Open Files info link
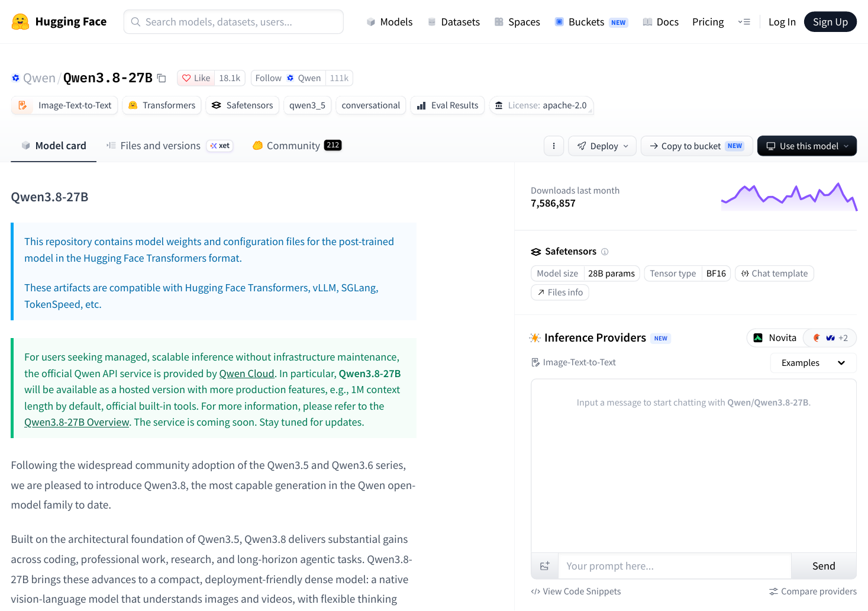Image resolution: width=868 pixels, height=611 pixels. (560, 292)
